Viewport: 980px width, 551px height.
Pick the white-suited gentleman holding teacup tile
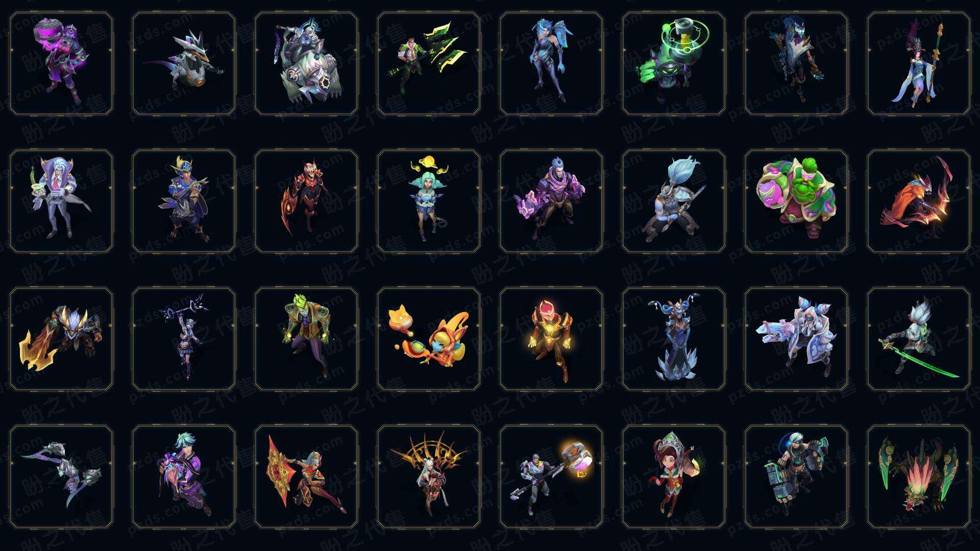point(61,201)
